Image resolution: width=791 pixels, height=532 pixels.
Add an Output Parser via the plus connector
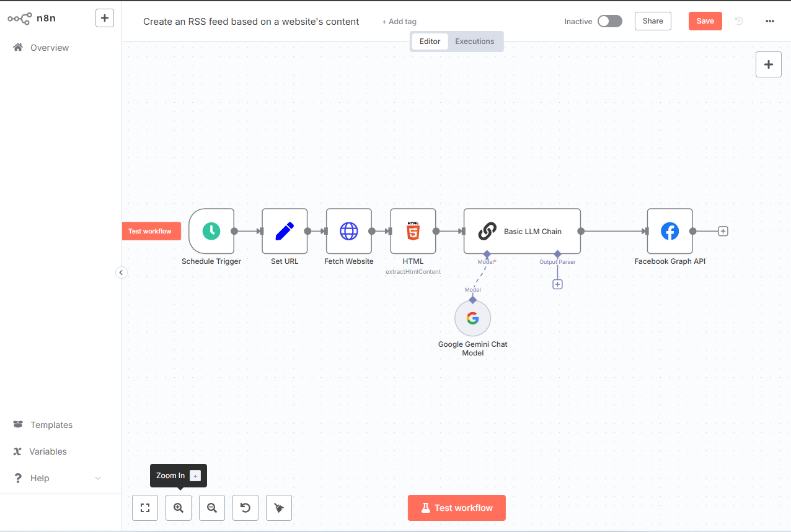[557, 284]
